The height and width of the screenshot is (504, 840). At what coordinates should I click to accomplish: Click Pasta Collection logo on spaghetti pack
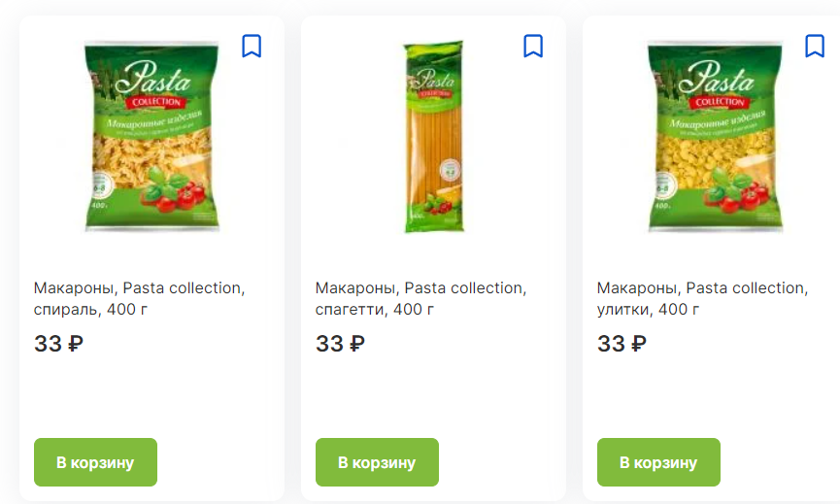(434, 83)
